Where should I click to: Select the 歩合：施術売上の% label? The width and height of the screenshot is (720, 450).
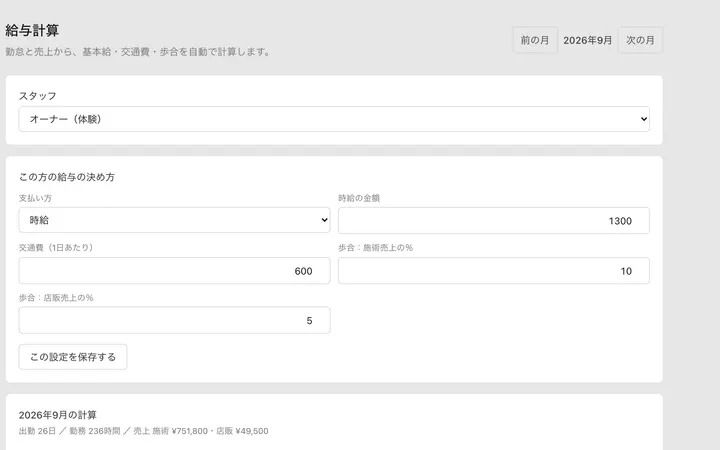coord(376,248)
